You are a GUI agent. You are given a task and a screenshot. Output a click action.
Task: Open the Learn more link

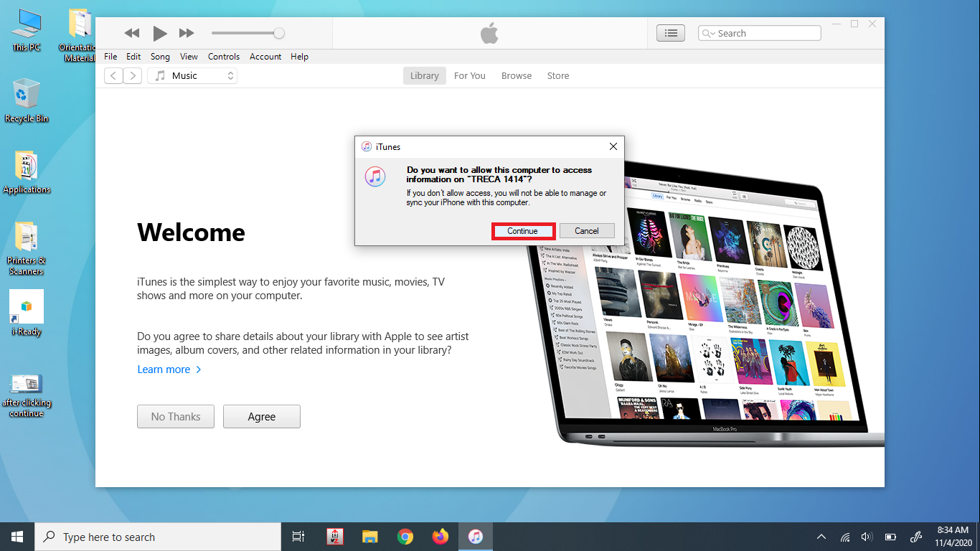tap(164, 369)
